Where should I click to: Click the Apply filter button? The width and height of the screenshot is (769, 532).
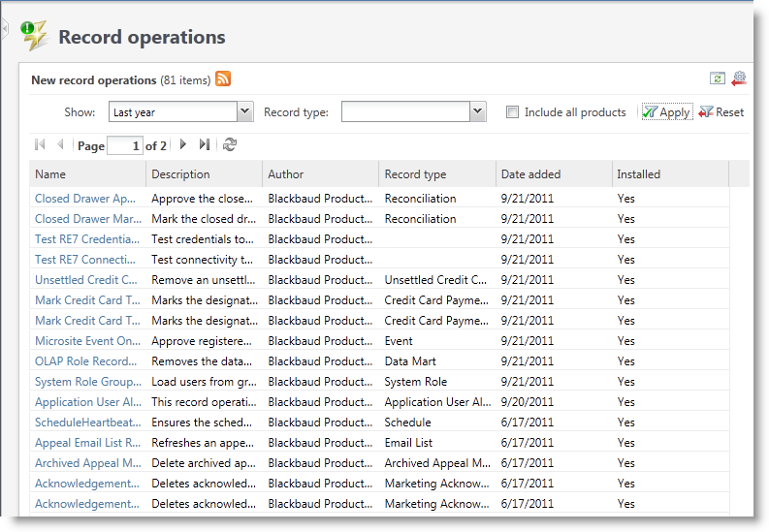[666, 112]
